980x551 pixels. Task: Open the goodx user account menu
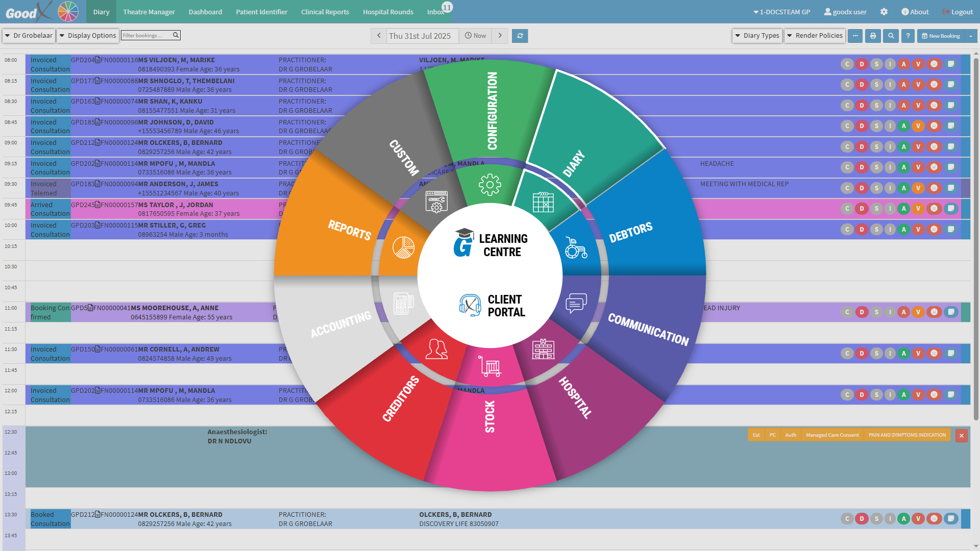(x=845, y=12)
